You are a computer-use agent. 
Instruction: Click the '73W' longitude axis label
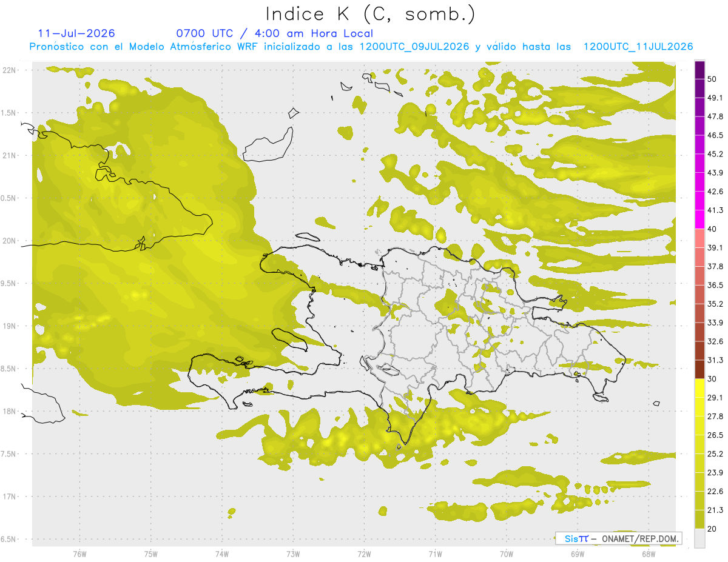pos(293,554)
